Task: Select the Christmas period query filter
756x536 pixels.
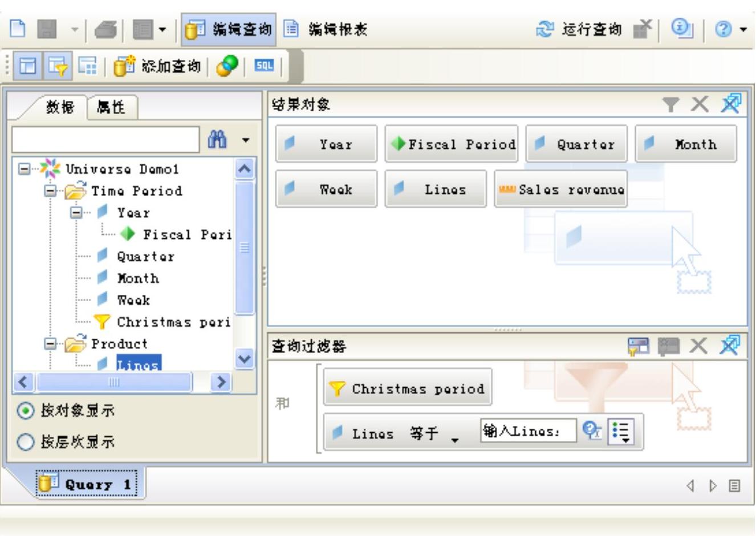Action: coord(408,388)
